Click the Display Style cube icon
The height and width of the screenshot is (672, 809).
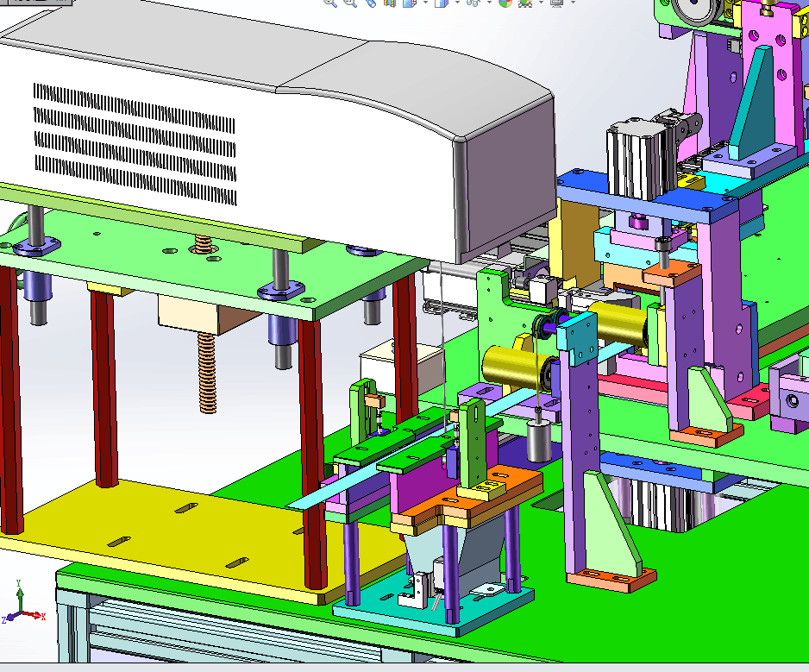[x=442, y=3]
